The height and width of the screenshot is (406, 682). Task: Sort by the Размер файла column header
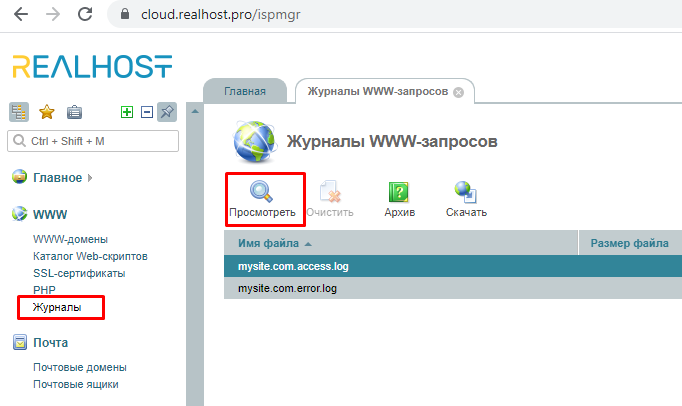[629, 243]
